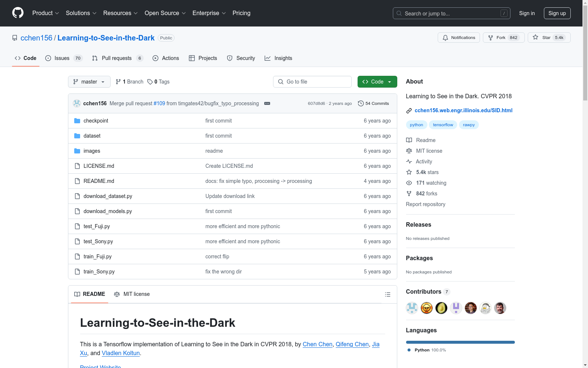Screen dimensions: 588x368
Task: Open the 'correct flip' commit message
Action: 217,256
